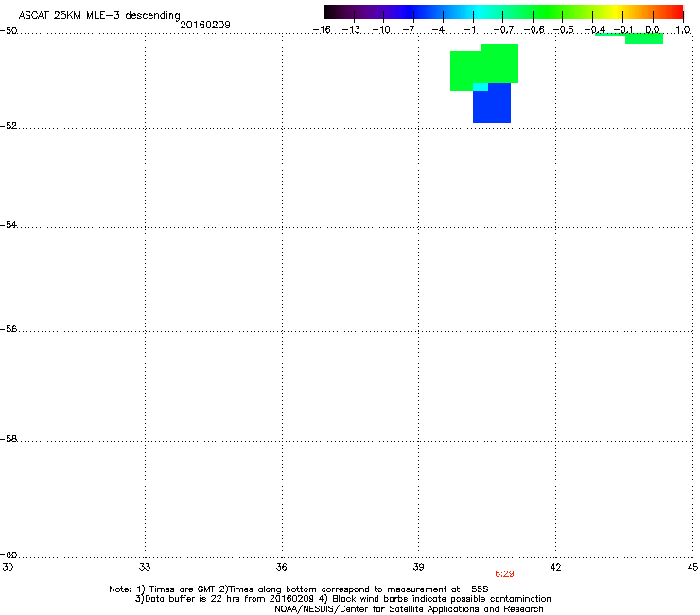Click longitude axis label 39

click(418, 567)
